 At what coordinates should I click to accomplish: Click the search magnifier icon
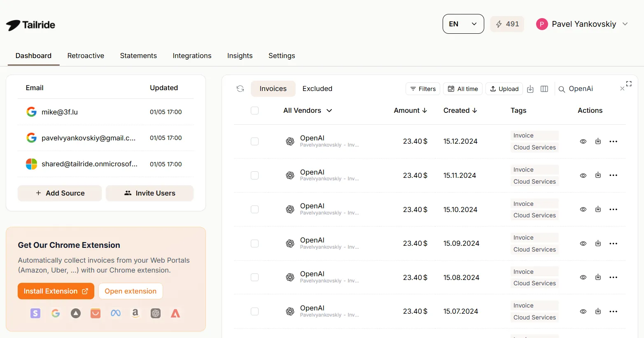click(562, 89)
